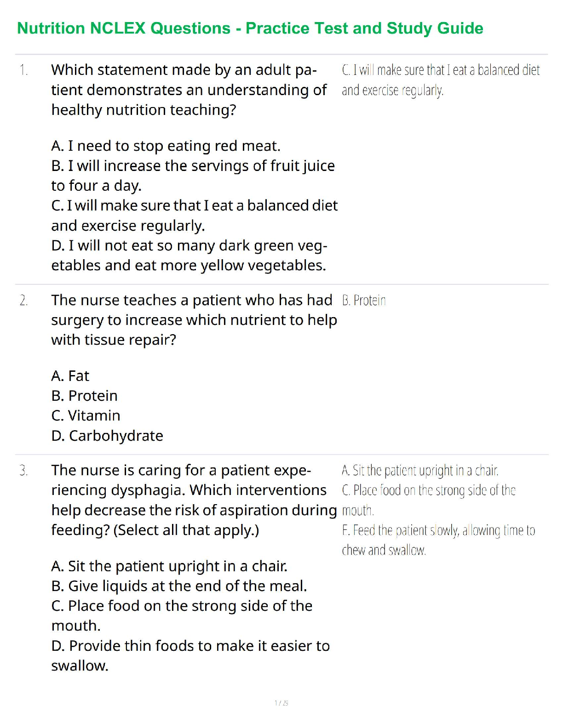Screen dimensions: 563x728
Task: Select 'A. Sit the patient upright' option in left column
Action: (x=169, y=566)
